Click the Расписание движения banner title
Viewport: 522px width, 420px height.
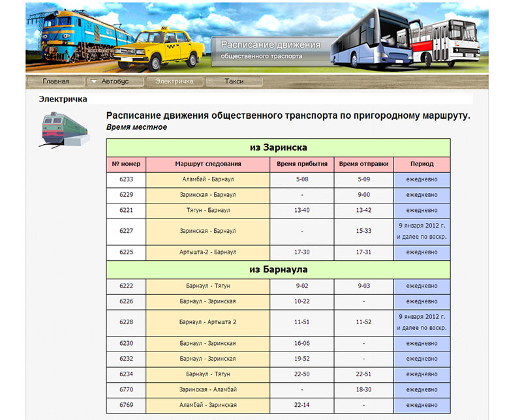pos(271,44)
